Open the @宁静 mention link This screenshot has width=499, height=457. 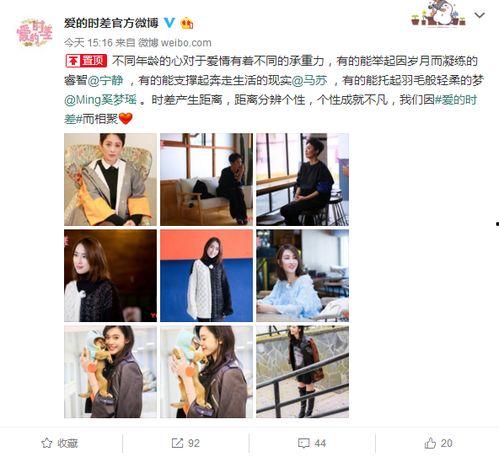106,80
